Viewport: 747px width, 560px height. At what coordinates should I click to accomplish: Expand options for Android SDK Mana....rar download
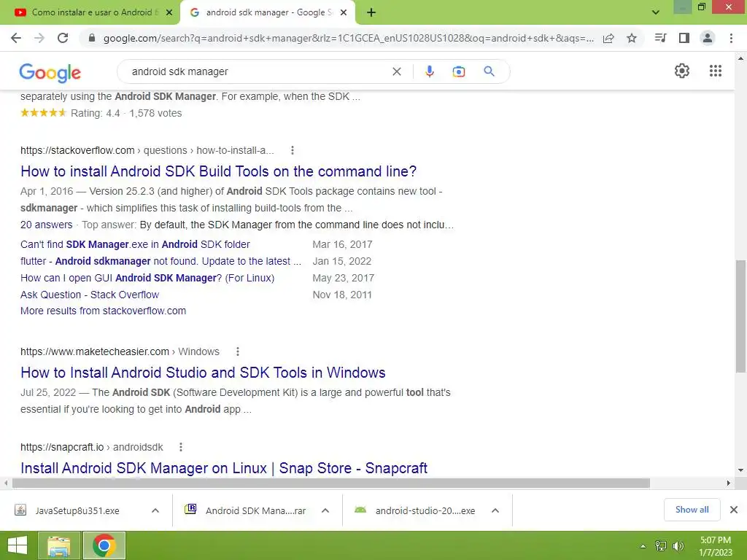click(x=325, y=510)
